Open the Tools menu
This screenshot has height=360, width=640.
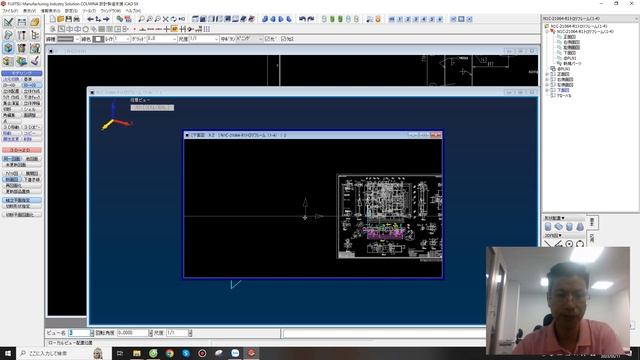(89, 11)
